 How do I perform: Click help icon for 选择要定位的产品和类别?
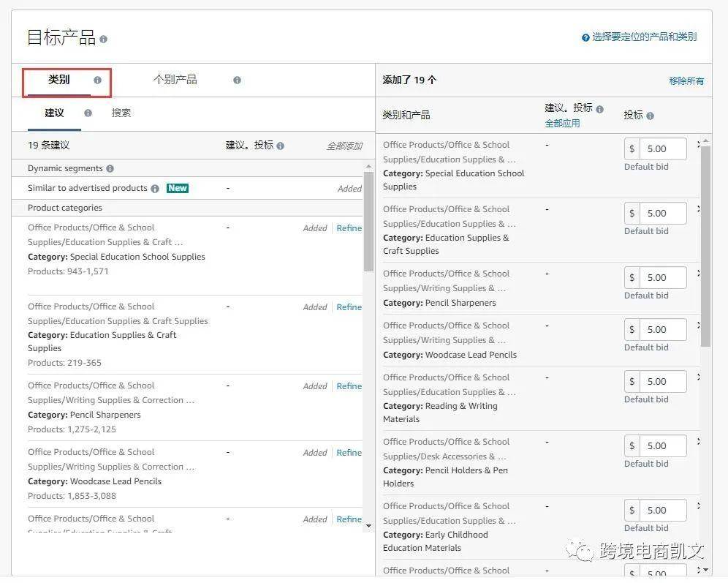click(585, 38)
